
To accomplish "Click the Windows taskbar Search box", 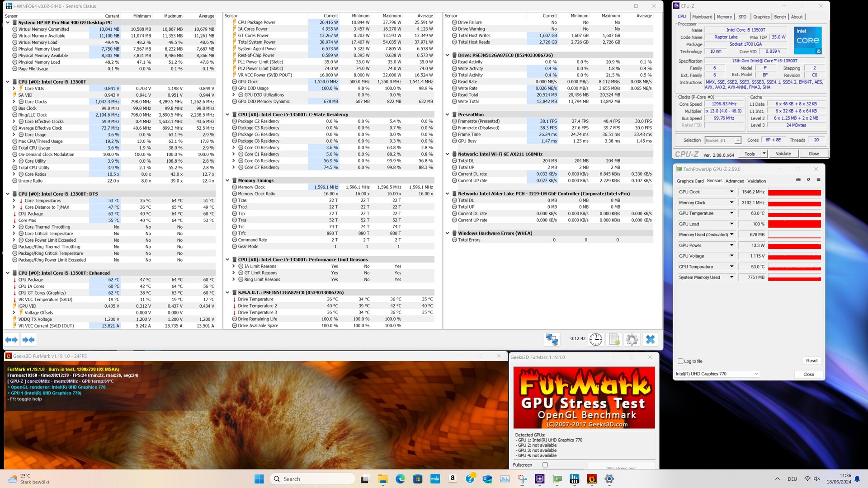I will (x=312, y=479).
